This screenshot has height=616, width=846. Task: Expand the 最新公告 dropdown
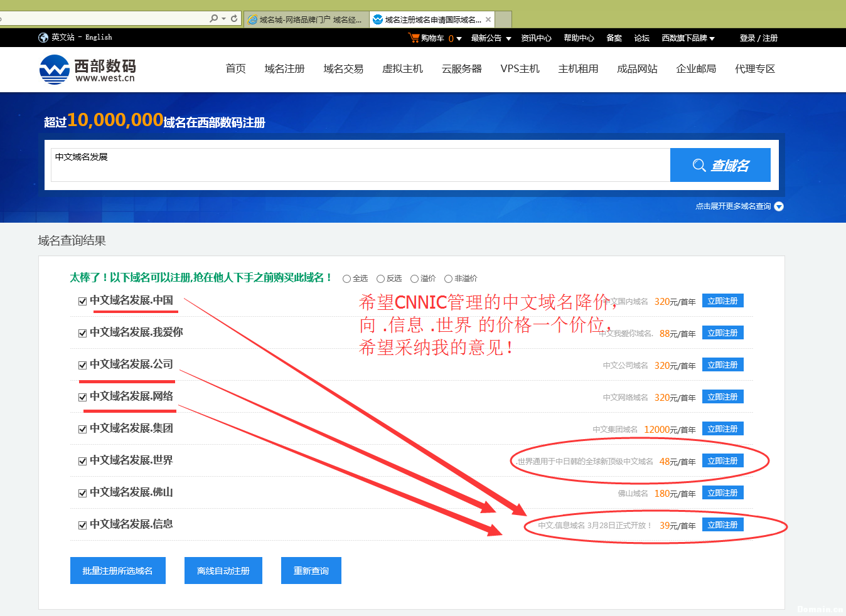coord(509,38)
